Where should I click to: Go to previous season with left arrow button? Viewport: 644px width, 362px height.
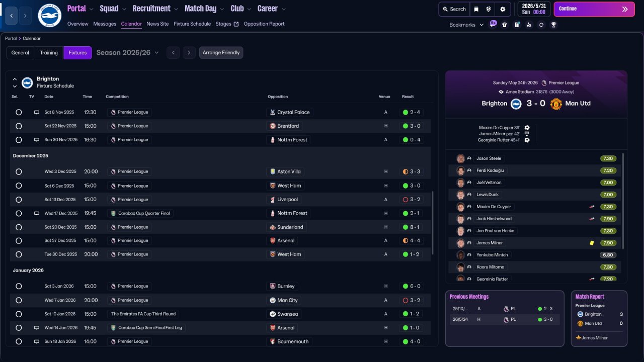click(173, 53)
